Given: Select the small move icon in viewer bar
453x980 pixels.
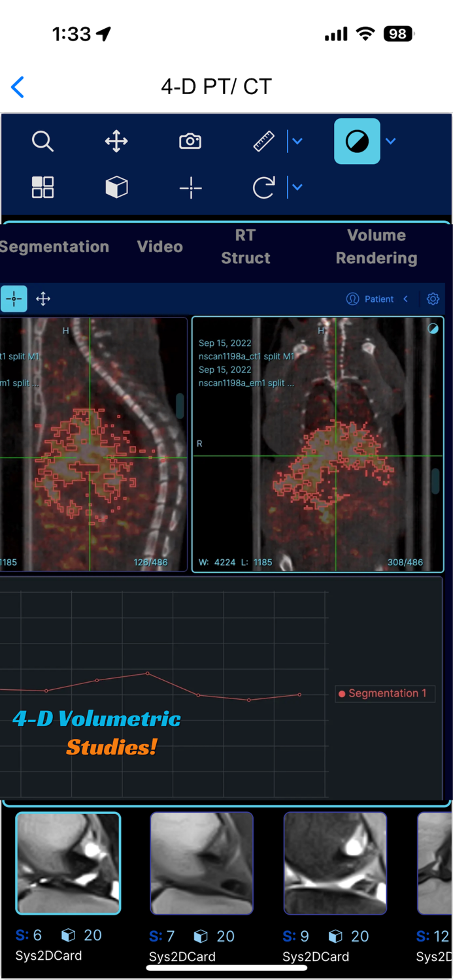Looking at the screenshot, I should (x=43, y=299).
